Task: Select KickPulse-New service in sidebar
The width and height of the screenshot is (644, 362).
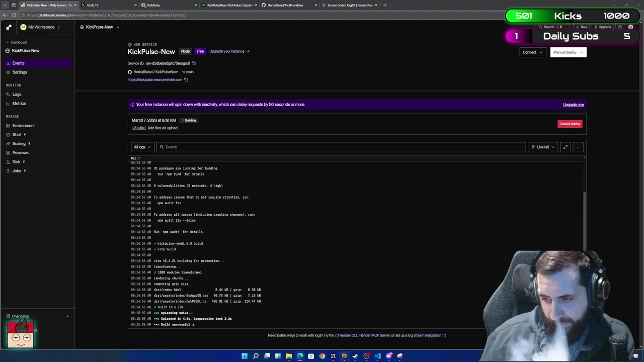Action: tap(23, 51)
